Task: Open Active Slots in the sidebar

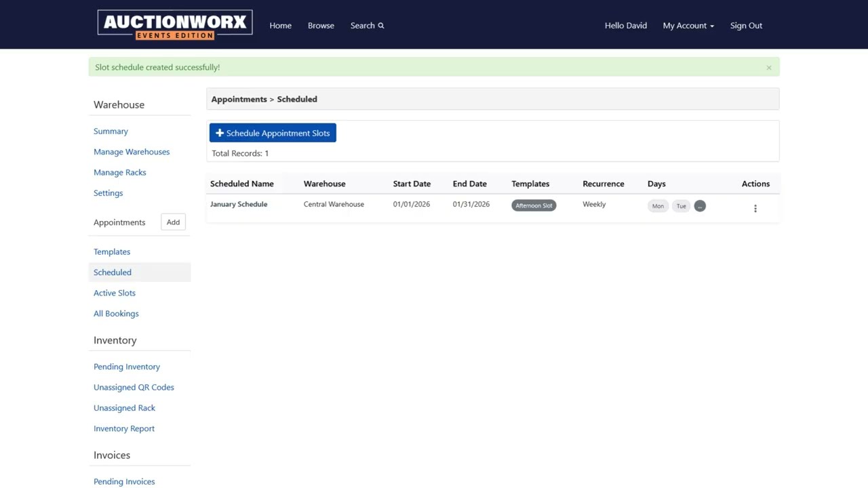Action: [115, 293]
